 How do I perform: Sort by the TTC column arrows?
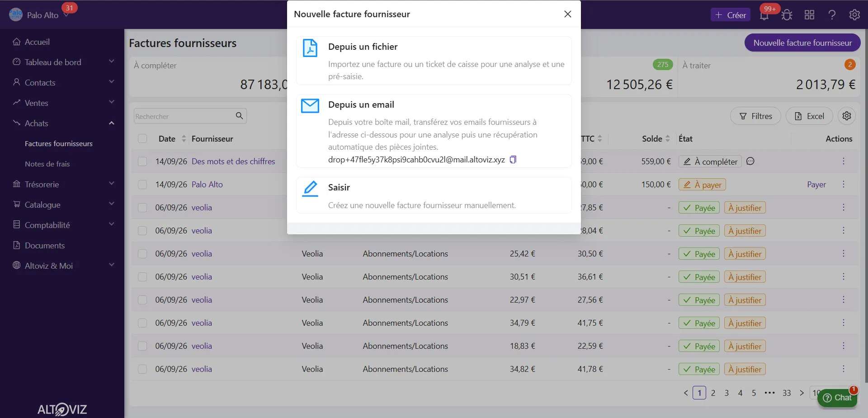point(600,139)
